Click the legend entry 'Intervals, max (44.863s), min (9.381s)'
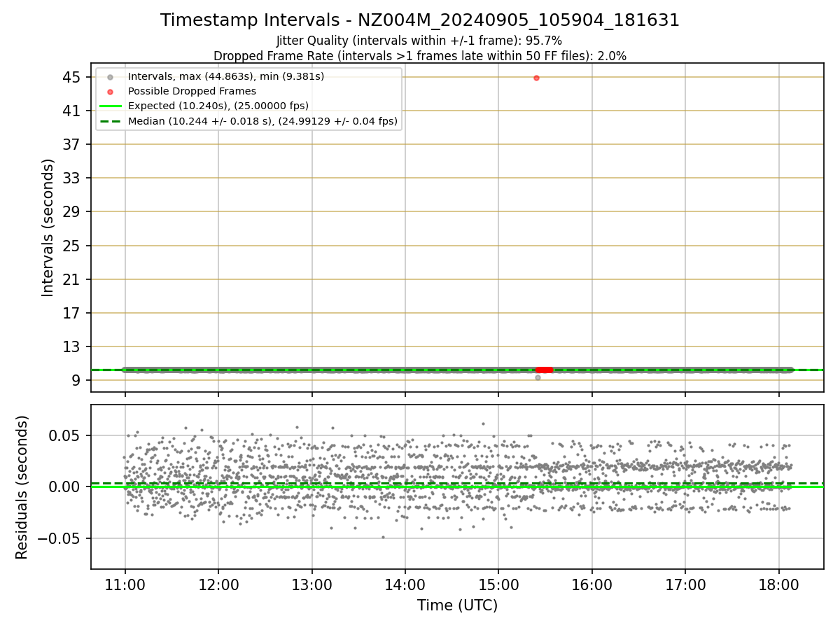The image size is (840, 630). pyautogui.click(x=226, y=76)
